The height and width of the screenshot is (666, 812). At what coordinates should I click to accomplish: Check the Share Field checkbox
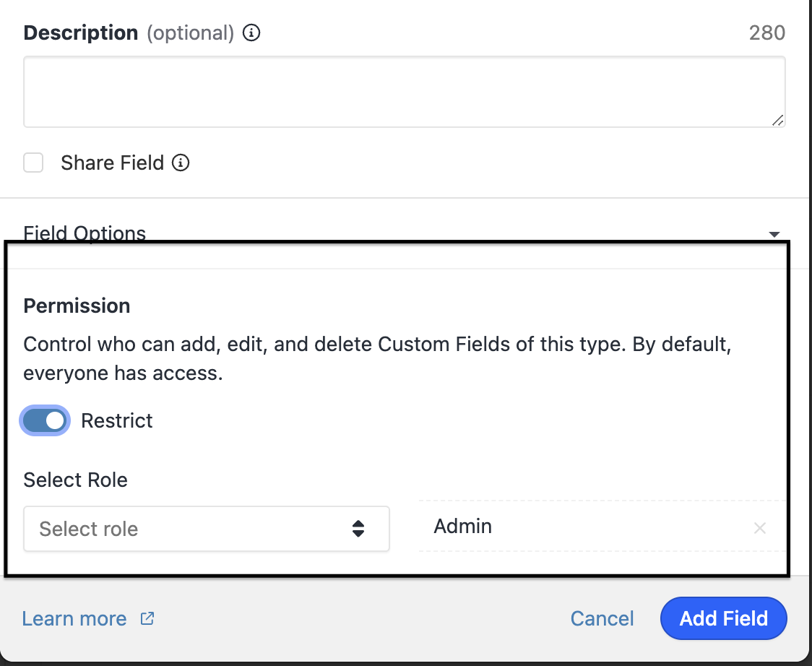tap(33, 163)
